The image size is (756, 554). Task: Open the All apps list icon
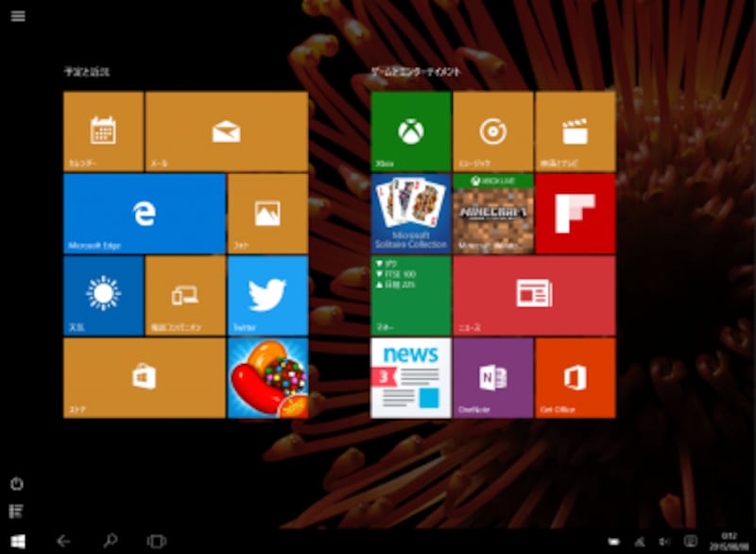16,511
